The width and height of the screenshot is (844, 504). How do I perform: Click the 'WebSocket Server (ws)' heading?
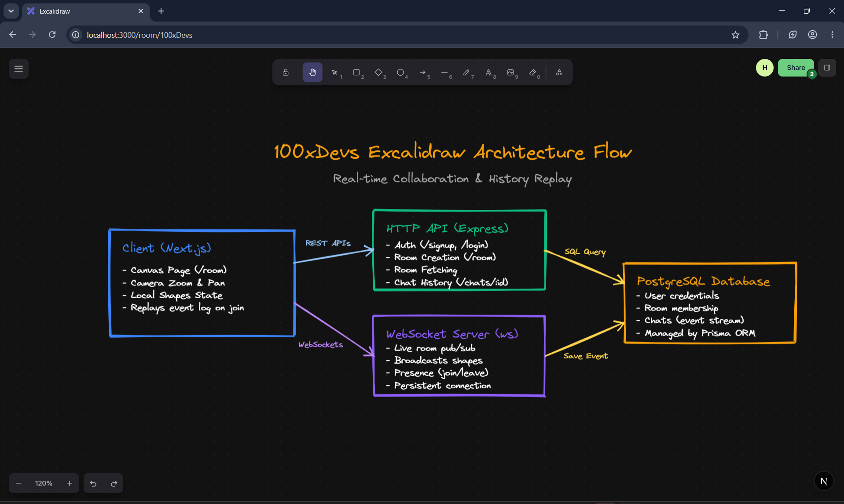pyautogui.click(x=452, y=334)
